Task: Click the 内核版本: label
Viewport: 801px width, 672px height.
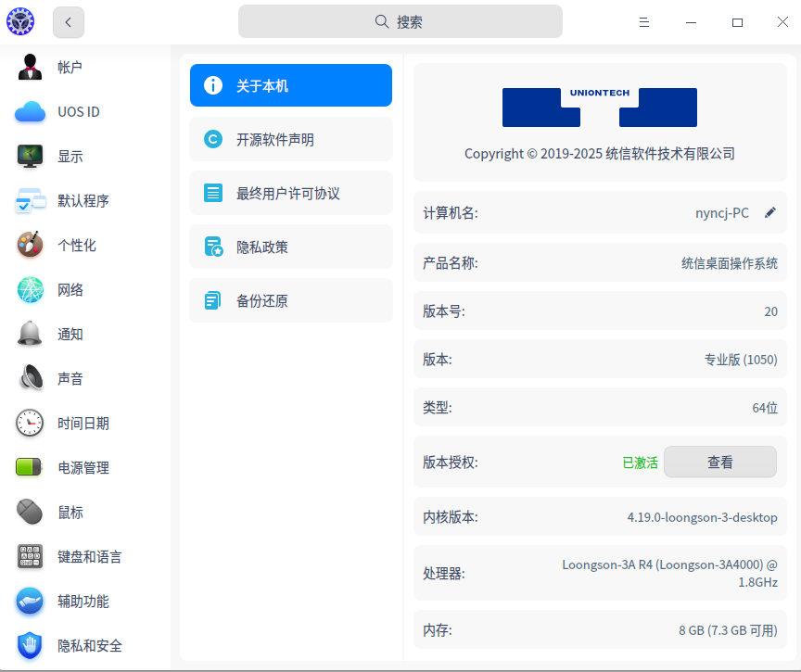Action: pos(451,517)
